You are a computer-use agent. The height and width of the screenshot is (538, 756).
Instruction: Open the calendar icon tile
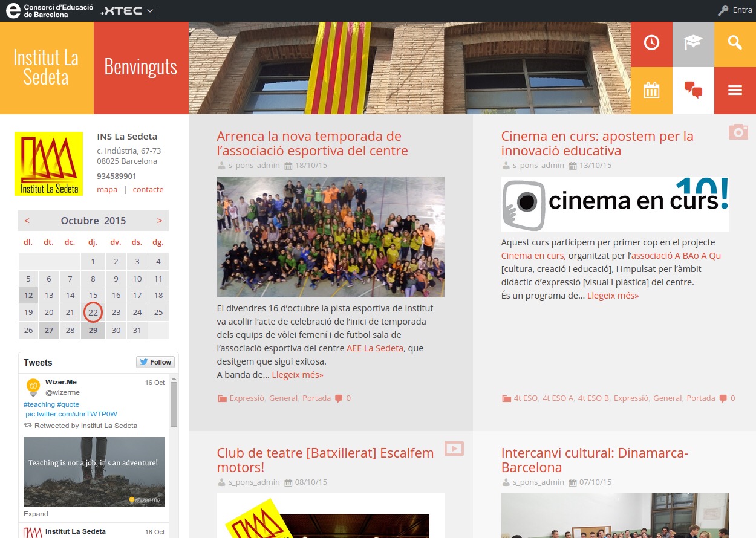click(651, 91)
